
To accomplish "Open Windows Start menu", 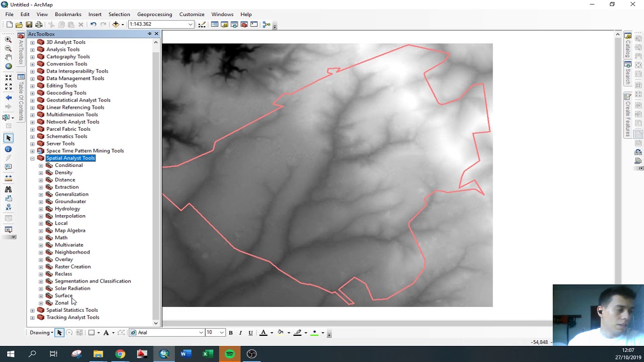I will point(11,354).
